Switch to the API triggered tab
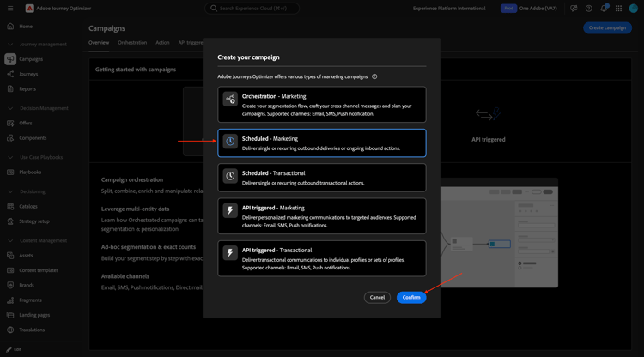Screen dimensions: 644x357 pyautogui.click(x=190, y=43)
